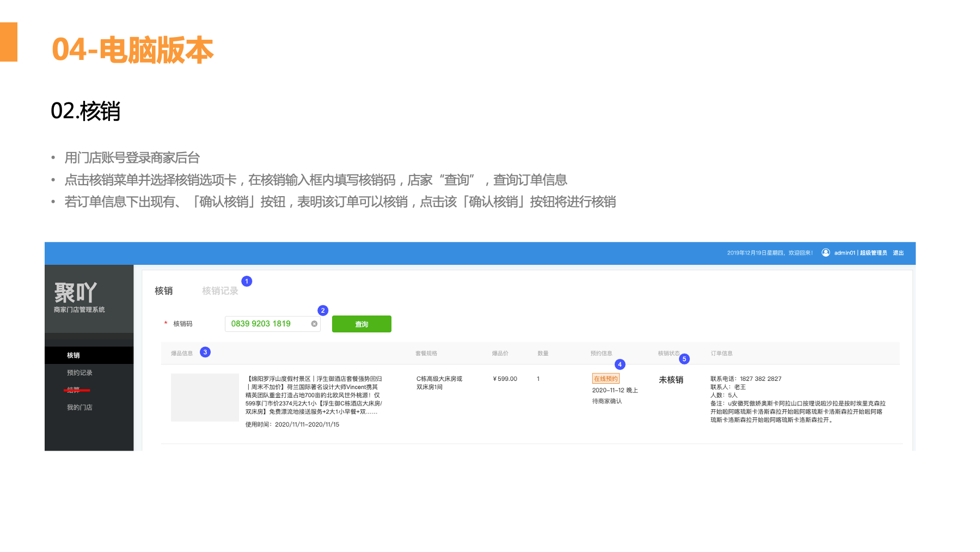Click the 未核销 status text
This screenshot has width=980, height=552.
(671, 380)
